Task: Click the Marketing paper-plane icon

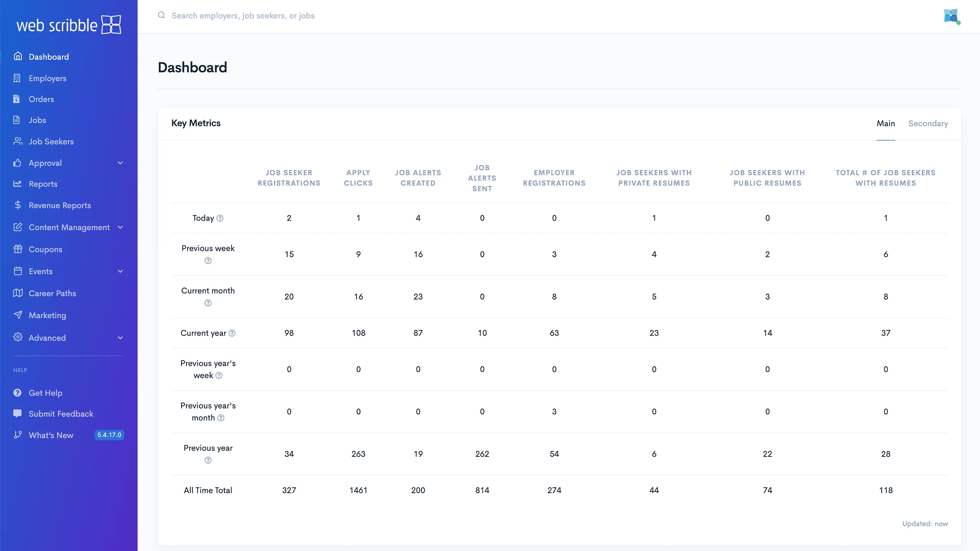Action: [x=18, y=315]
